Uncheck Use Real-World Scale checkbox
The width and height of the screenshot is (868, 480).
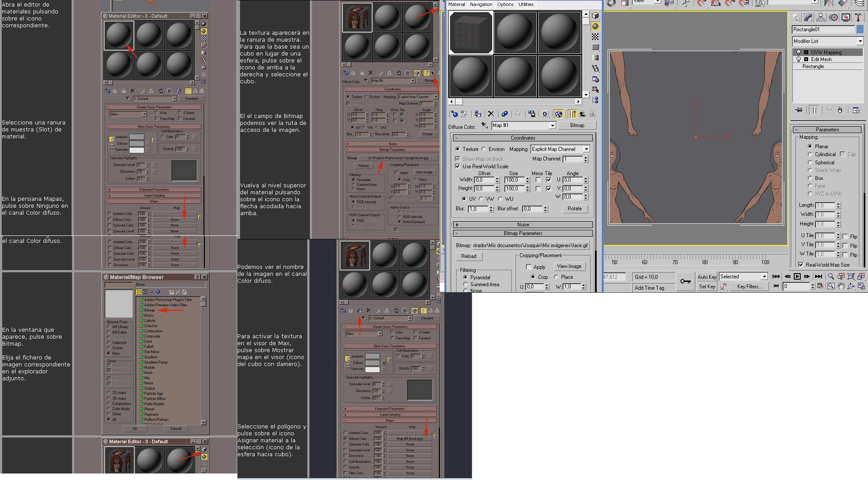(x=457, y=167)
